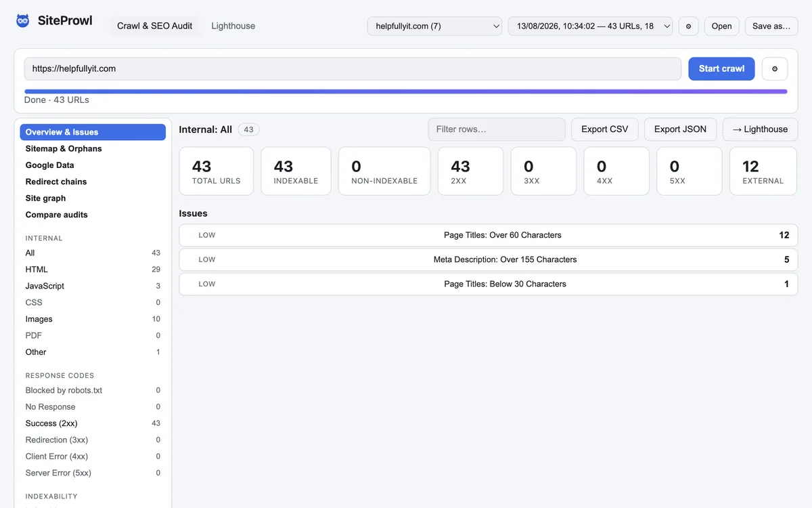Click the 4XX stat card
Screen dimensions: 812x508
tap(616, 171)
